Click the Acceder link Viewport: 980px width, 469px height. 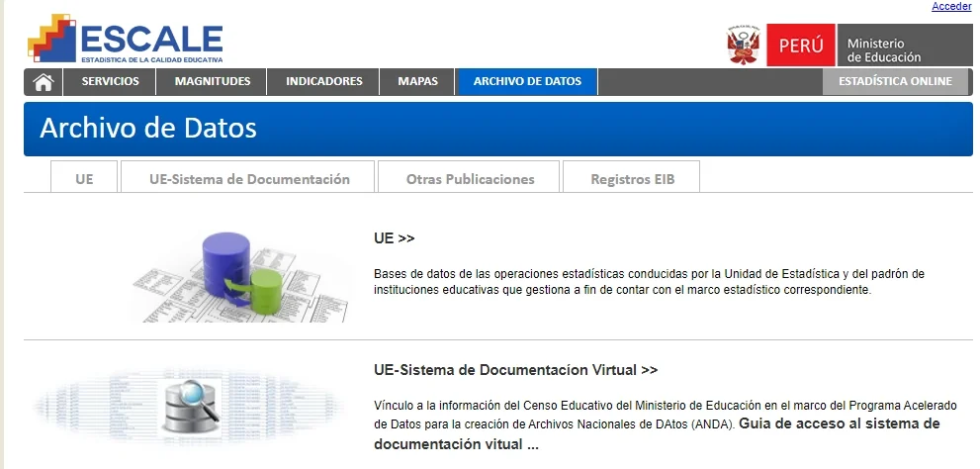(951, 6)
